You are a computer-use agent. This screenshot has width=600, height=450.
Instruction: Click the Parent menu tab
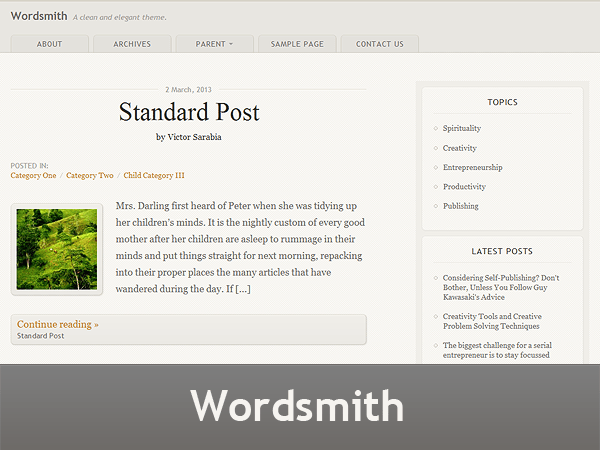[x=215, y=44]
